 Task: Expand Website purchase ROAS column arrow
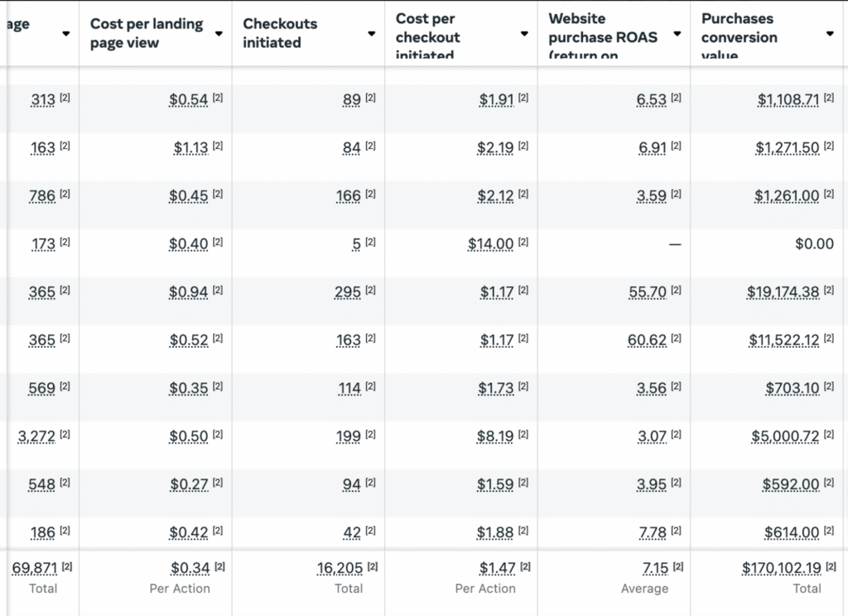[677, 34]
